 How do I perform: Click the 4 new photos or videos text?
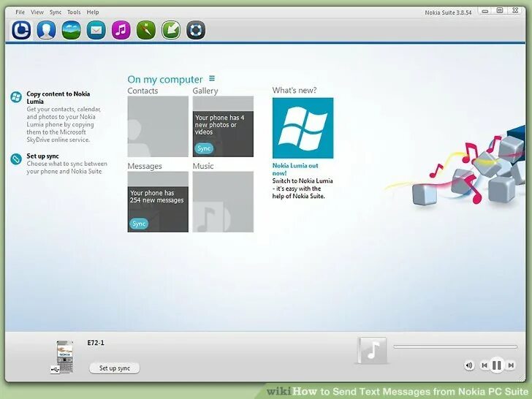click(219, 125)
